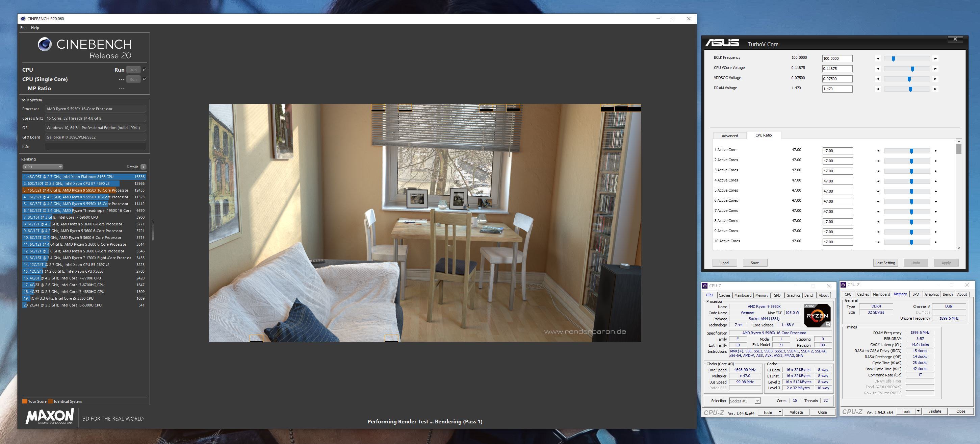980x444 pixels.
Task: Click the Details arrow button in Ranking
Action: click(x=143, y=167)
